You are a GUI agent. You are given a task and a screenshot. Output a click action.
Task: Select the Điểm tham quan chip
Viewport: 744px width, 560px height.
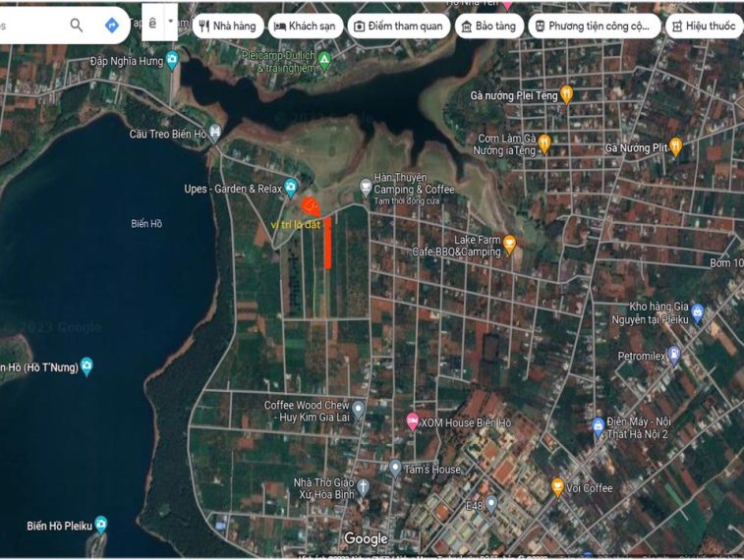coord(398,27)
